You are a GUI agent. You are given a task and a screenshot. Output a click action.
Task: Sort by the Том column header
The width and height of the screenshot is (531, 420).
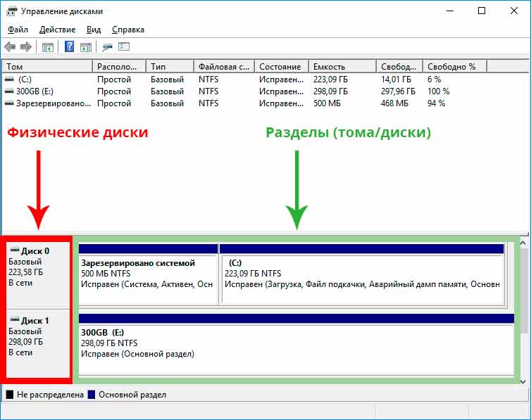click(47, 67)
